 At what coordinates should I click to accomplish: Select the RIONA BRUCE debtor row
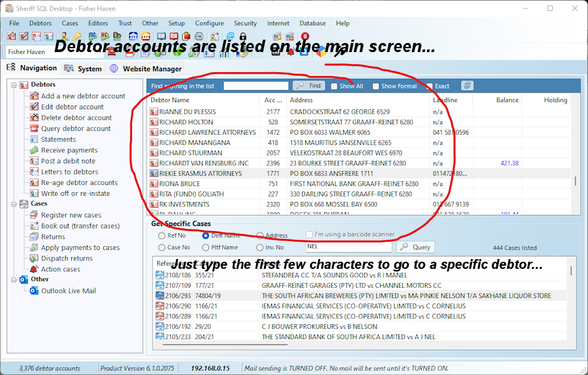360,184
